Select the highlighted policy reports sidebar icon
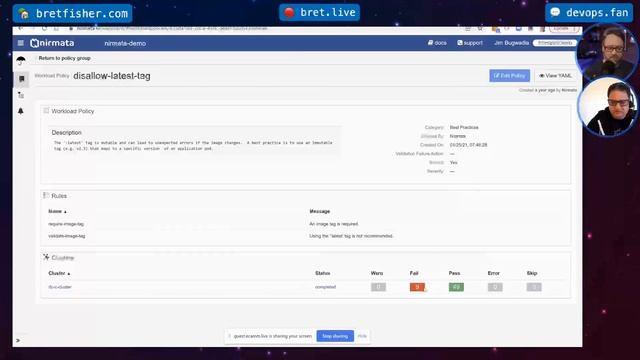 tap(22, 79)
